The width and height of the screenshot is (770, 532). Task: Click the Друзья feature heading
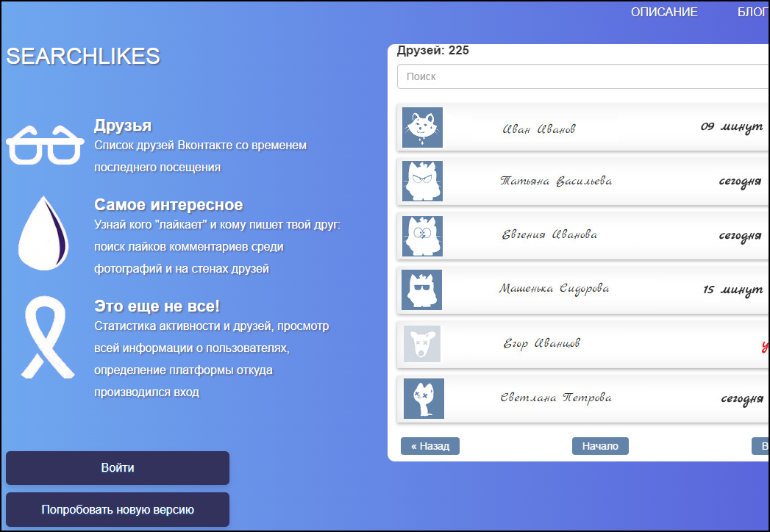[x=123, y=125]
